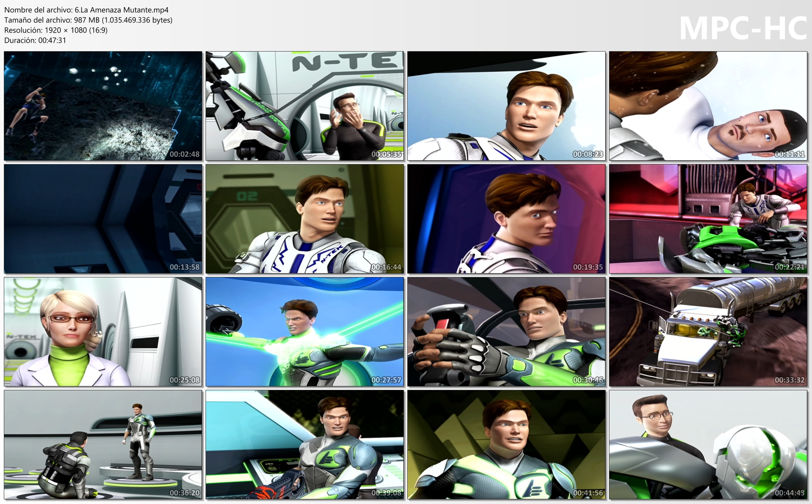Select the thumbnail stamped 00:05:35
812x504 pixels.
point(305,106)
